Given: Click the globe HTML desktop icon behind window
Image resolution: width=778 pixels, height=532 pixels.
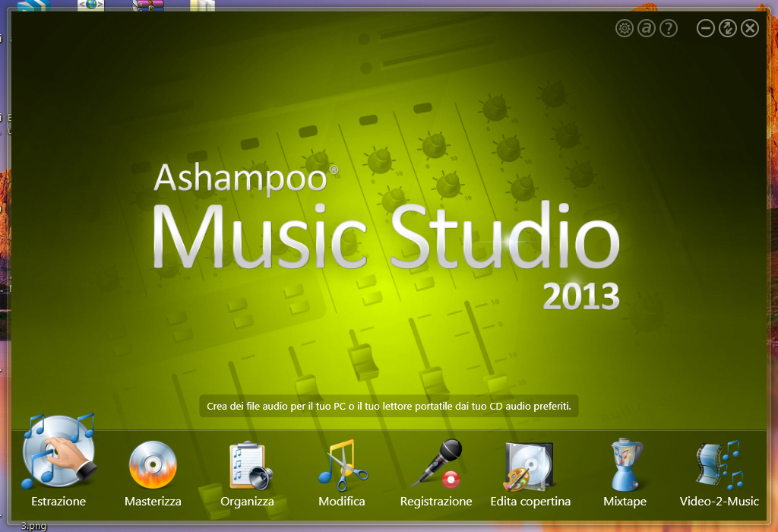Looking at the screenshot, I should pos(91,5).
